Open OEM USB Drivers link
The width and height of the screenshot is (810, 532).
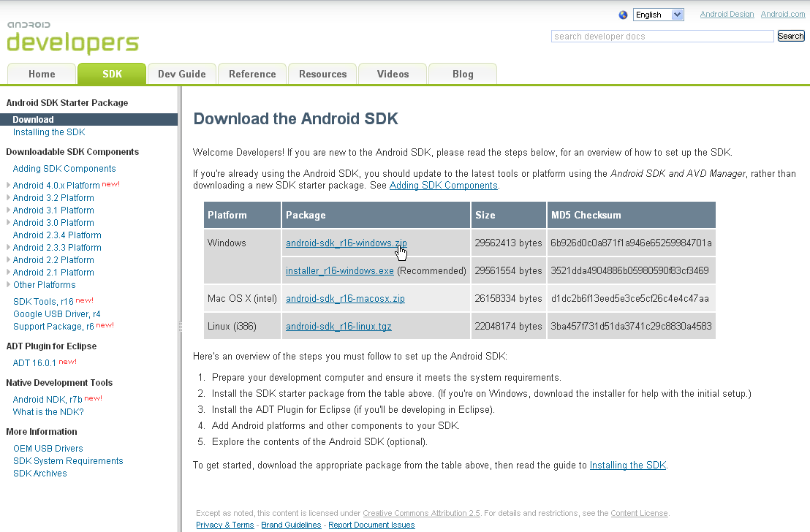pyautogui.click(x=48, y=448)
